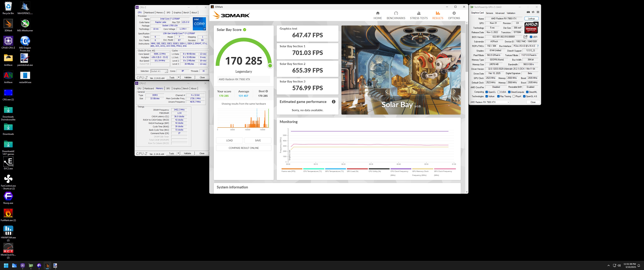Click the info icon beside Estimated game performance

point(333,102)
